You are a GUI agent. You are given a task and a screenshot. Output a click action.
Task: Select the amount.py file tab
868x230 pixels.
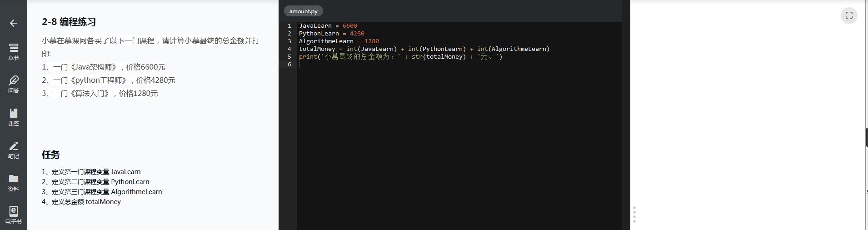point(303,11)
